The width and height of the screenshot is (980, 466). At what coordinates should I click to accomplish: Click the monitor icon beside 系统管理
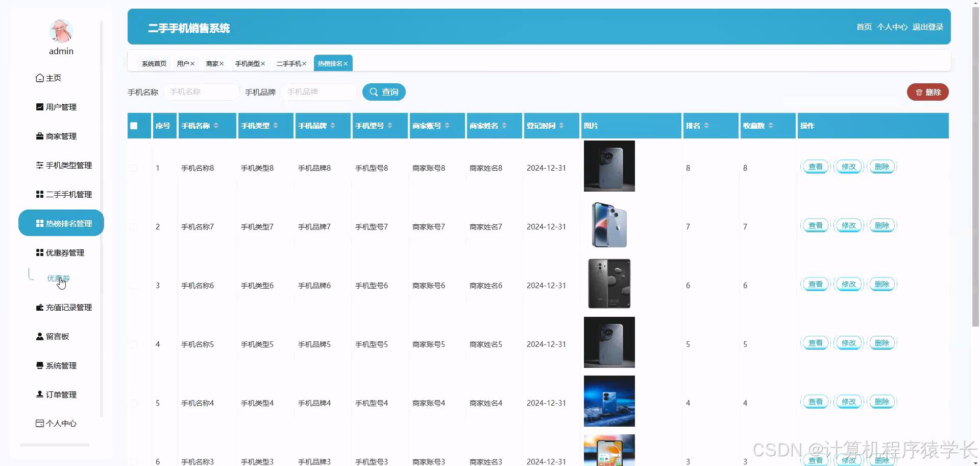[40, 365]
